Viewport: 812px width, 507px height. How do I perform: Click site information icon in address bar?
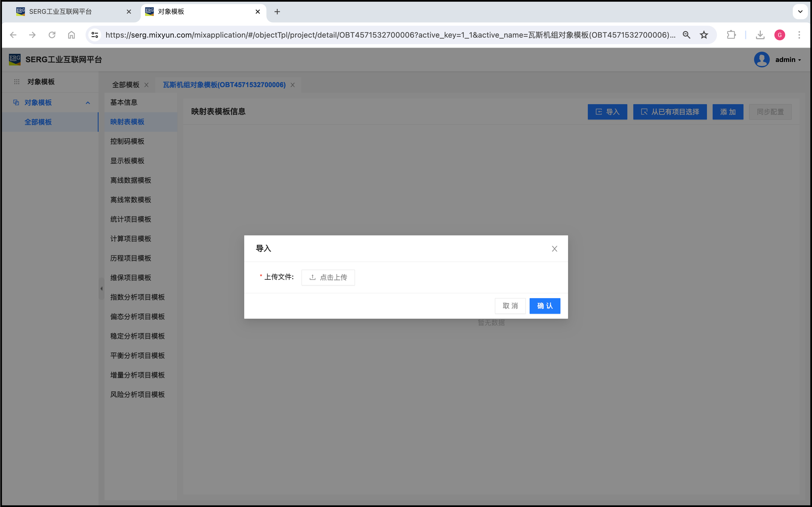(95, 35)
